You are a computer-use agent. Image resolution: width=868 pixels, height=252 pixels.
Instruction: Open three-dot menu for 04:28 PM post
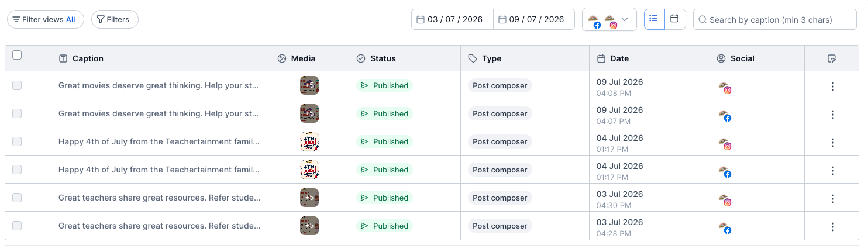pyautogui.click(x=833, y=226)
